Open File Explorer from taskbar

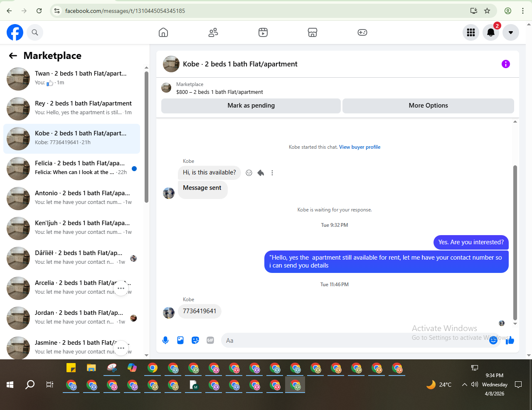91,368
